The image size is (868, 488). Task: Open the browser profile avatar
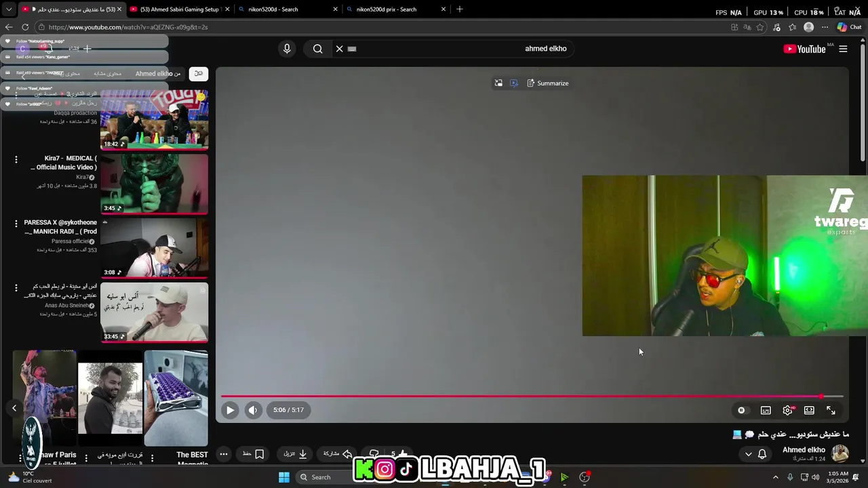tap(808, 27)
